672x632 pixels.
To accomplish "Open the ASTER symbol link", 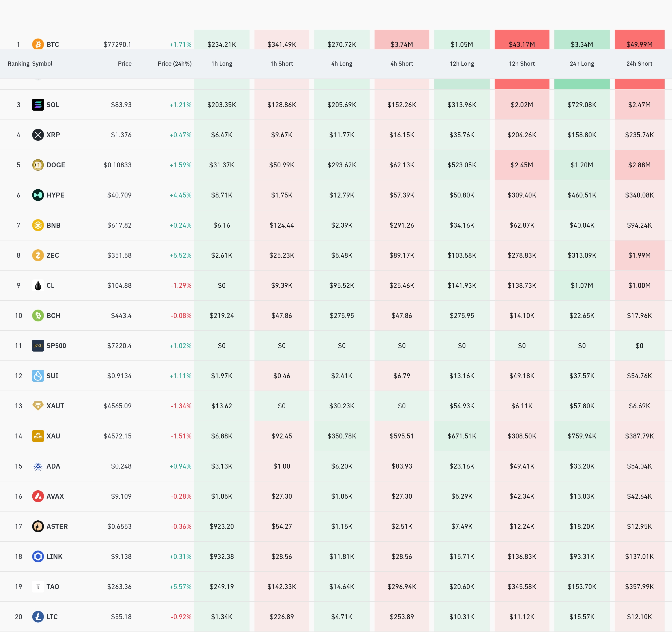I will (57, 526).
